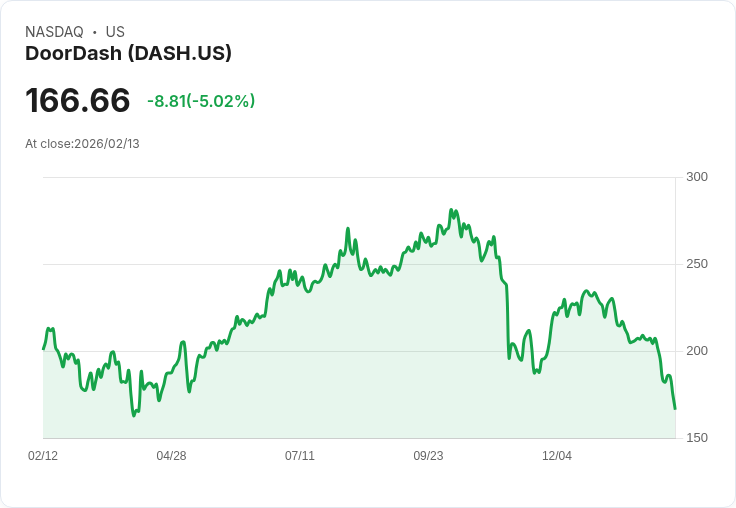Select the NASDAQ exchange label
The image size is (736, 508).
(x=54, y=32)
